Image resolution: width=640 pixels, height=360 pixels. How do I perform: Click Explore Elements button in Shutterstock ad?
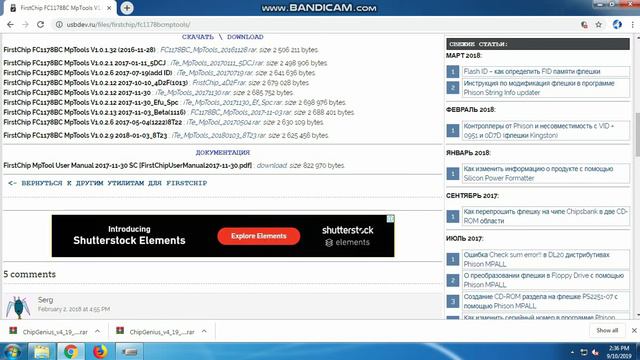coord(259,236)
